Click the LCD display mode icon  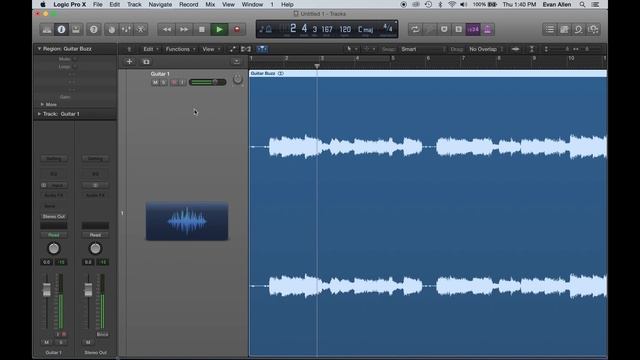[266, 29]
